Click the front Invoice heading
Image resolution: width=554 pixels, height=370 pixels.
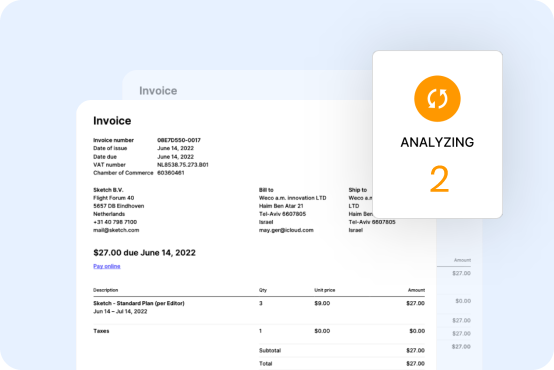[x=112, y=121]
